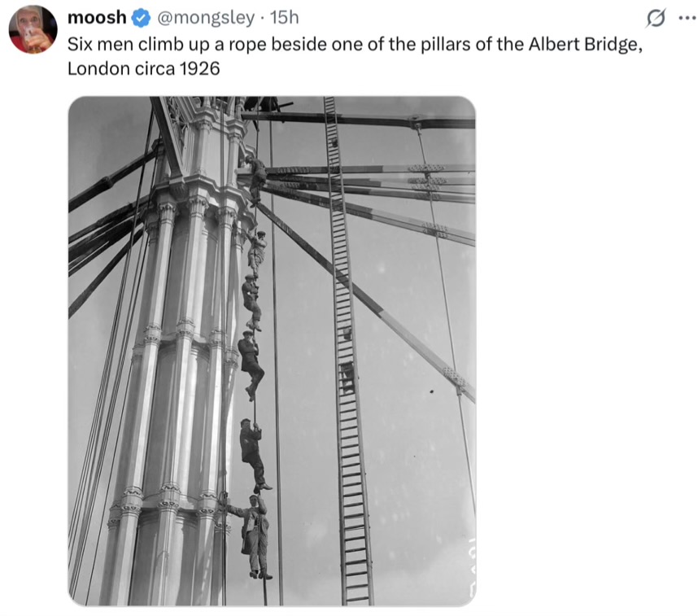
Task: Click the second man from the bottom
Action: coord(254,455)
